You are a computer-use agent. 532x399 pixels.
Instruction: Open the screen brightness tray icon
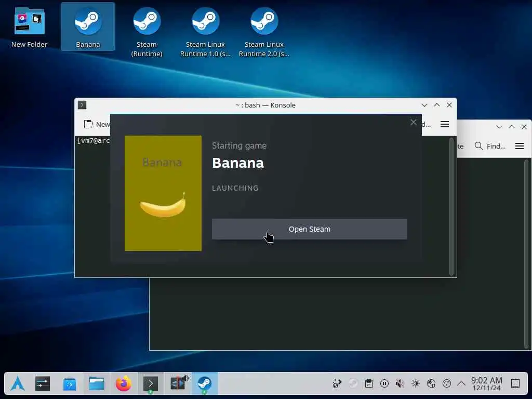pyautogui.click(x=416, y=384)
